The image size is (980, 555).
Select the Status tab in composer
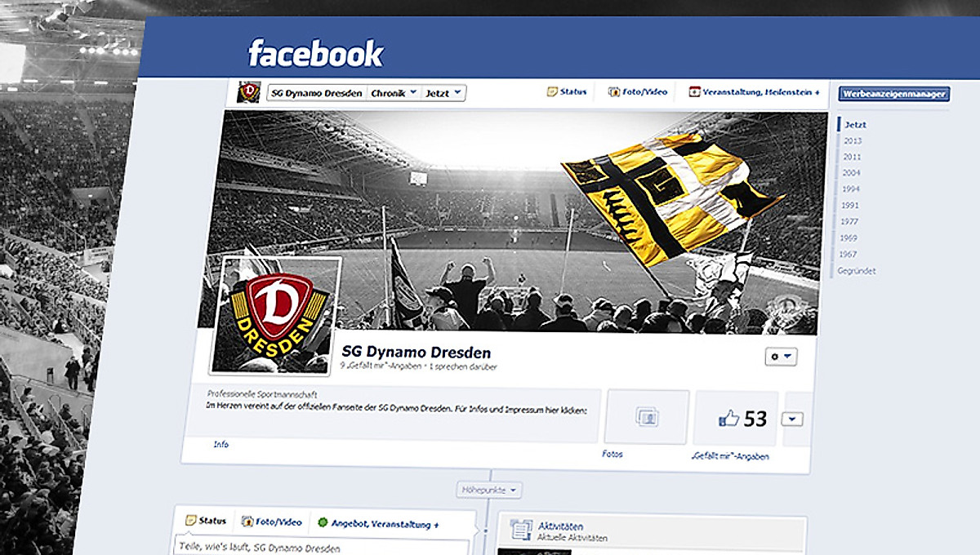click(x=206, y=521)
